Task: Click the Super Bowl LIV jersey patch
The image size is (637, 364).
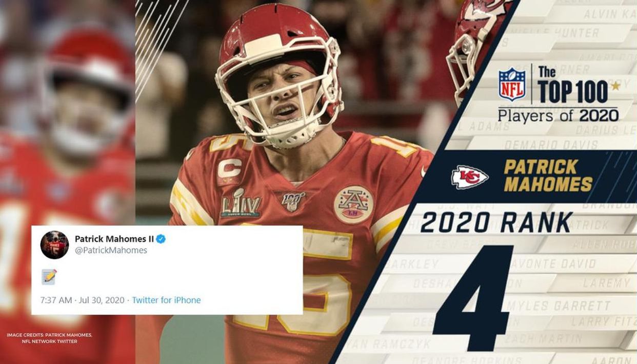Action: pyautogui.click(x=240, y=203)
